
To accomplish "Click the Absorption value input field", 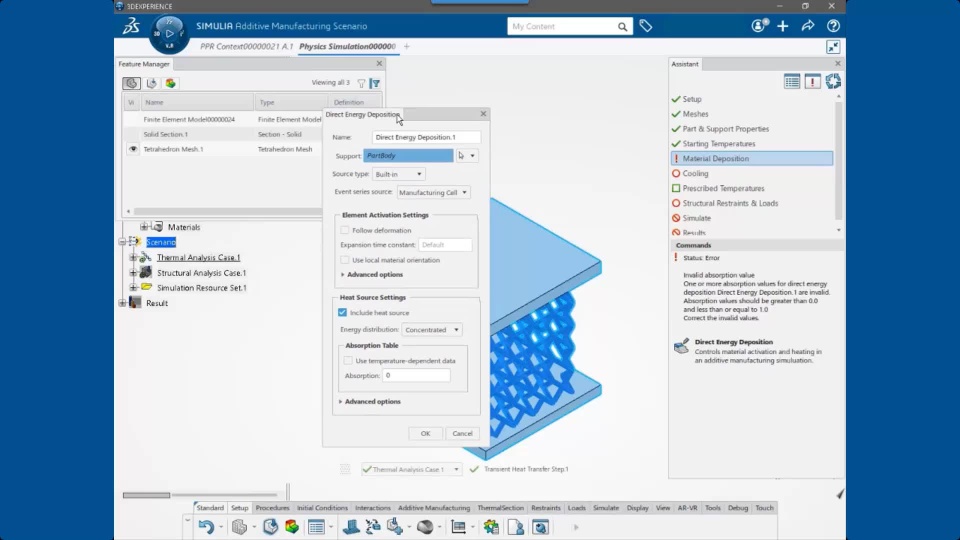I will pyautogui.click(x=416, y=375).
